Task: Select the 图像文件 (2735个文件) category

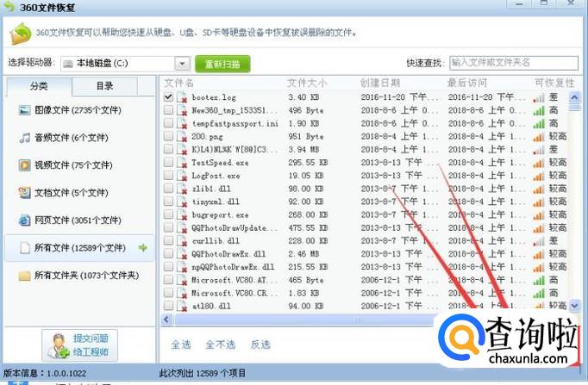Action: pos(78,110)
